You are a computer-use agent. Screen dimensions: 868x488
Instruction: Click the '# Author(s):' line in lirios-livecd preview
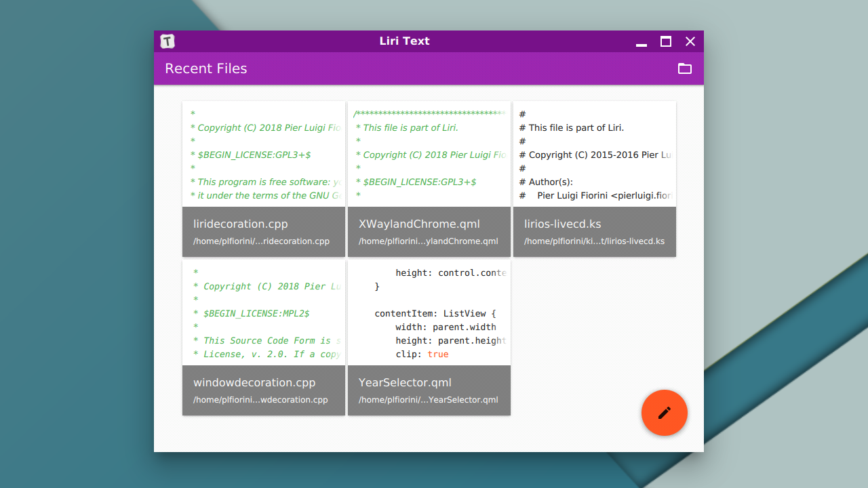[x=546, y=182]
